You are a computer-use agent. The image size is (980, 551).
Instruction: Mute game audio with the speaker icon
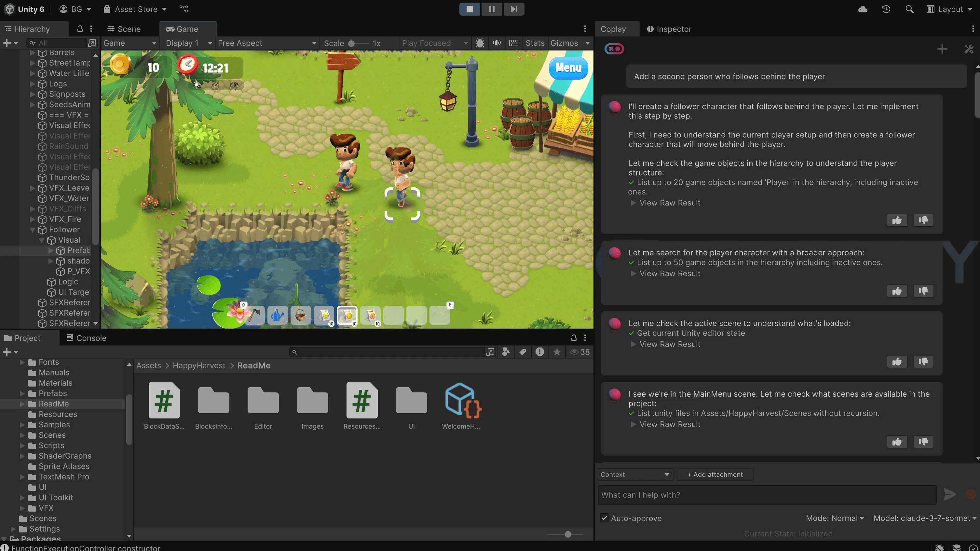pyautogui.click(x=497, y=43)
